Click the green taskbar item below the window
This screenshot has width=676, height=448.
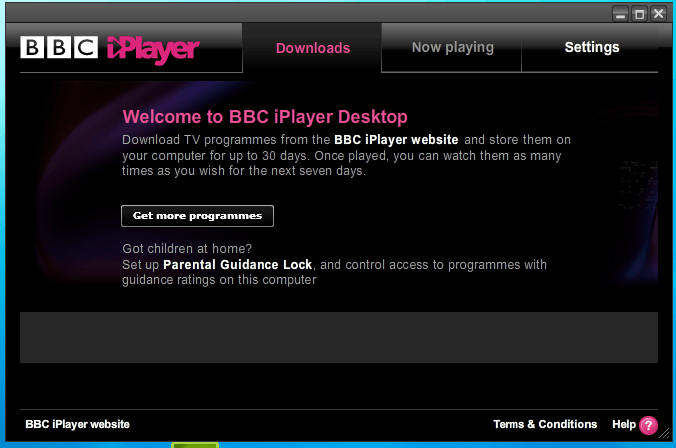[x=194, y=444]
